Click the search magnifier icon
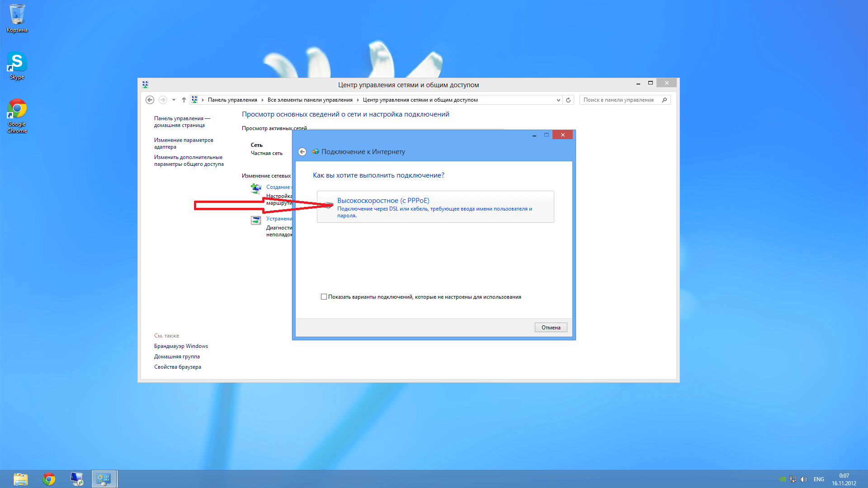 (x=665, y=100)
